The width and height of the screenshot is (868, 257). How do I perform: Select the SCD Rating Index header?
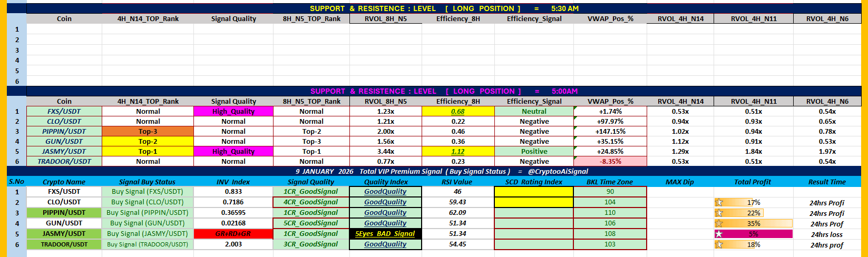(x=534, y=182)
